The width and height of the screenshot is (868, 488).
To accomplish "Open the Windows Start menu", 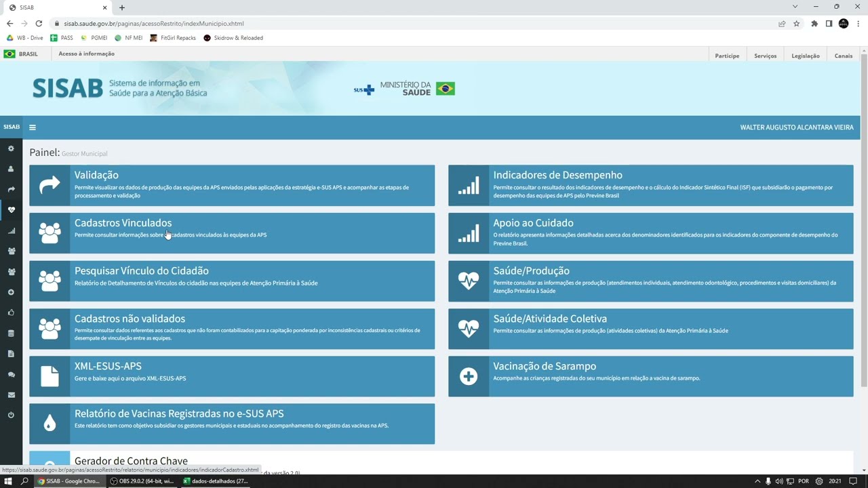I will tap(8, 481).
